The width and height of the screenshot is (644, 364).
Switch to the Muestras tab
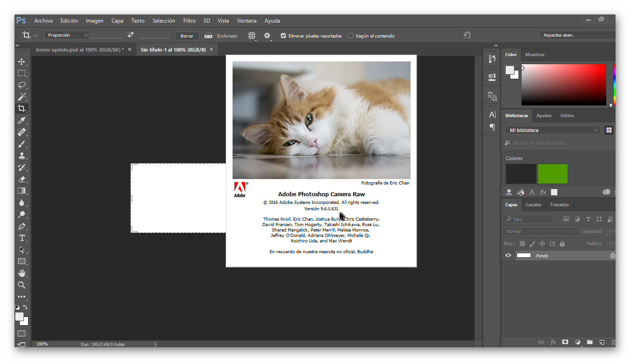tap(535, 55)
